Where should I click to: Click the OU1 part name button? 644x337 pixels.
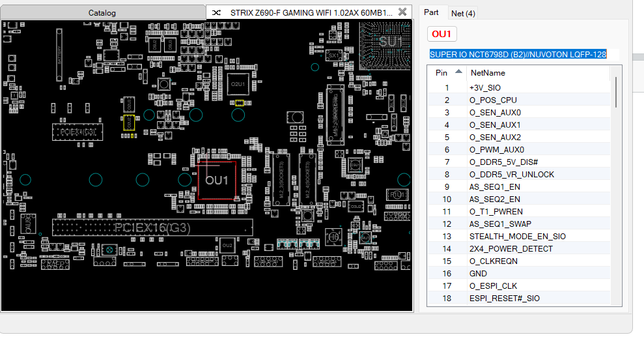coord(441,34)
